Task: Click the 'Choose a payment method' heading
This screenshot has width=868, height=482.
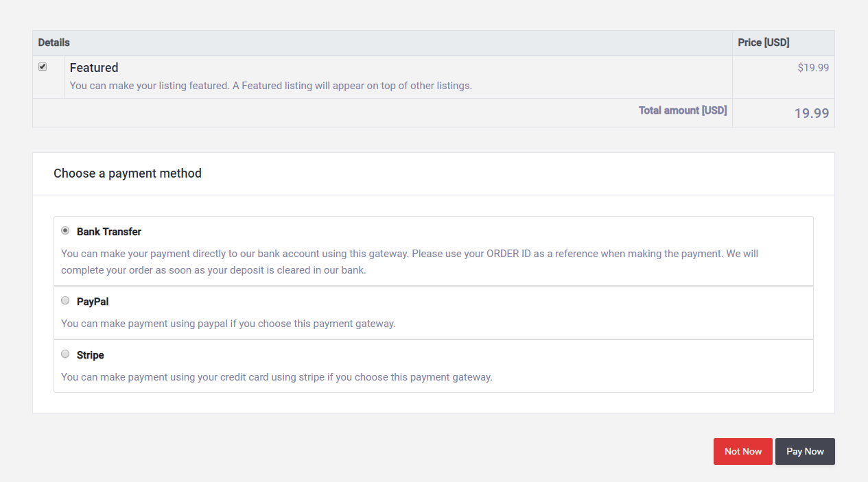Action: 128,173
